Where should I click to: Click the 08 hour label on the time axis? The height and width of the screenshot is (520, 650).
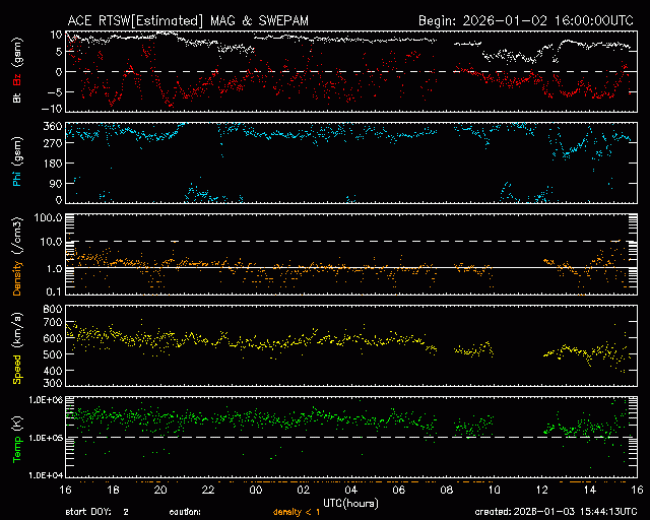(x=447, y=490)
